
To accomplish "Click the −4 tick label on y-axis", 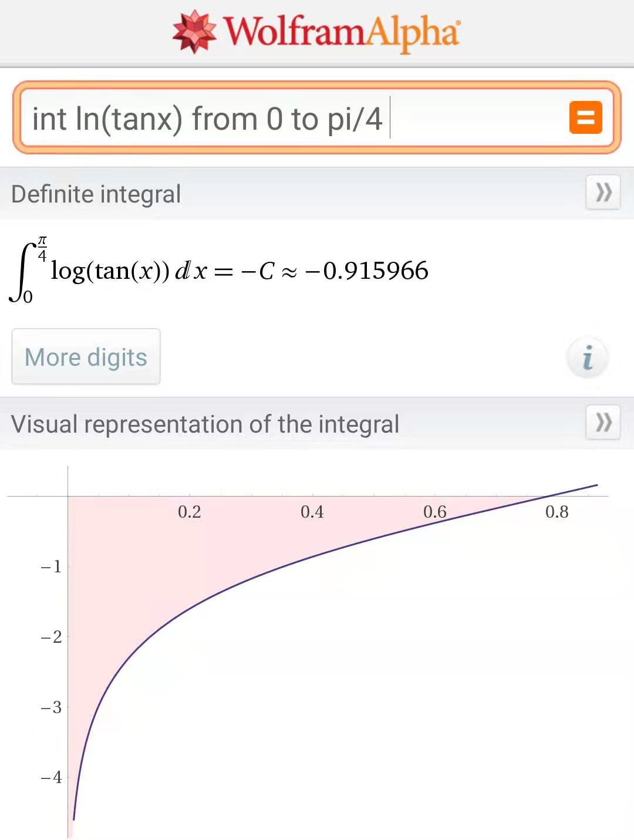I will (x=51, y=777).
